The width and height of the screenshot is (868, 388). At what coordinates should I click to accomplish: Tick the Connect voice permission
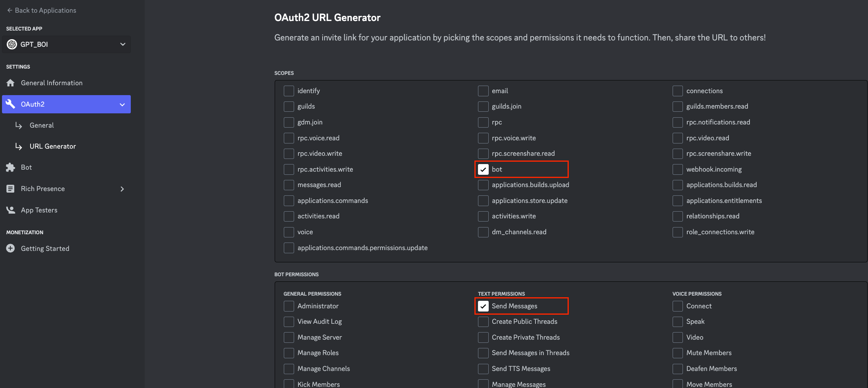pyautogui.click(x=678, y=306)
